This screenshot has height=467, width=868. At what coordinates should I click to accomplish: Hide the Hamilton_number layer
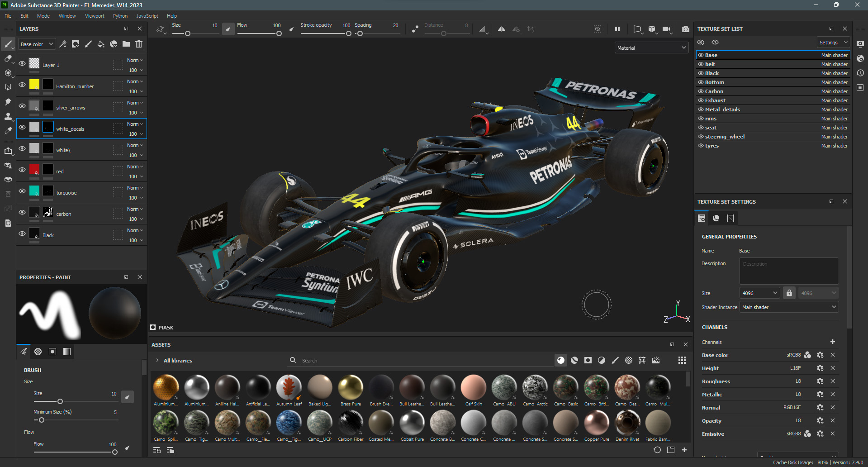[22, 85]
